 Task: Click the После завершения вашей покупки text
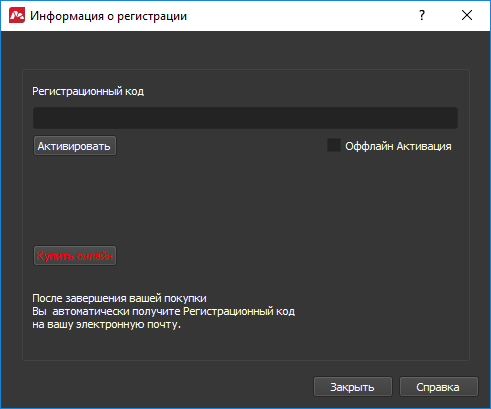(119, 298)
